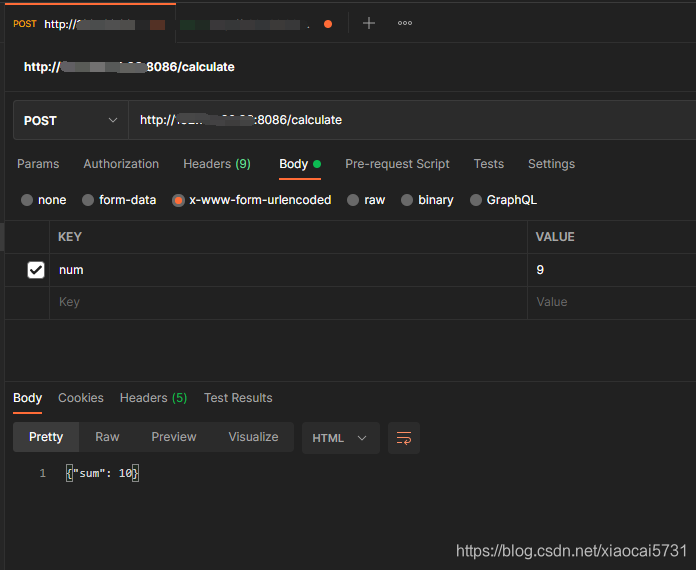Select the none body type

click(27, 200)
